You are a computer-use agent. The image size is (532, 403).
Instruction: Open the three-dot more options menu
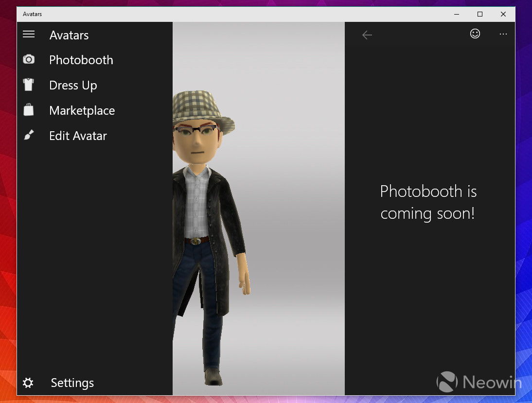503,34
